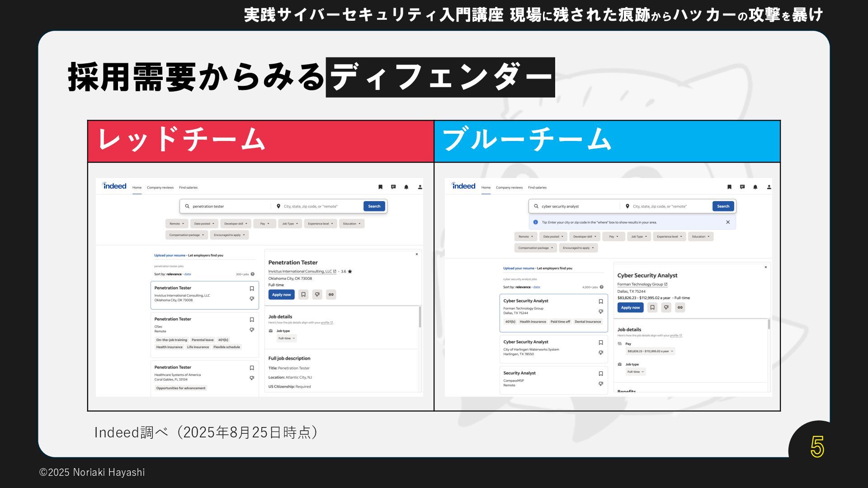Save the OSec Penetration Tester job bookmark
The image size is (868, 488).
252,320
